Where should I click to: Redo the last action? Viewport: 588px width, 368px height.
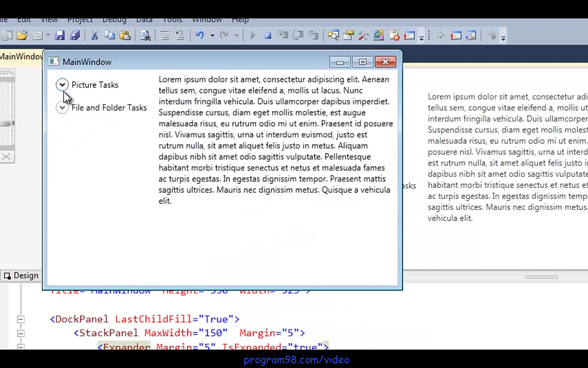pos(224,35)
